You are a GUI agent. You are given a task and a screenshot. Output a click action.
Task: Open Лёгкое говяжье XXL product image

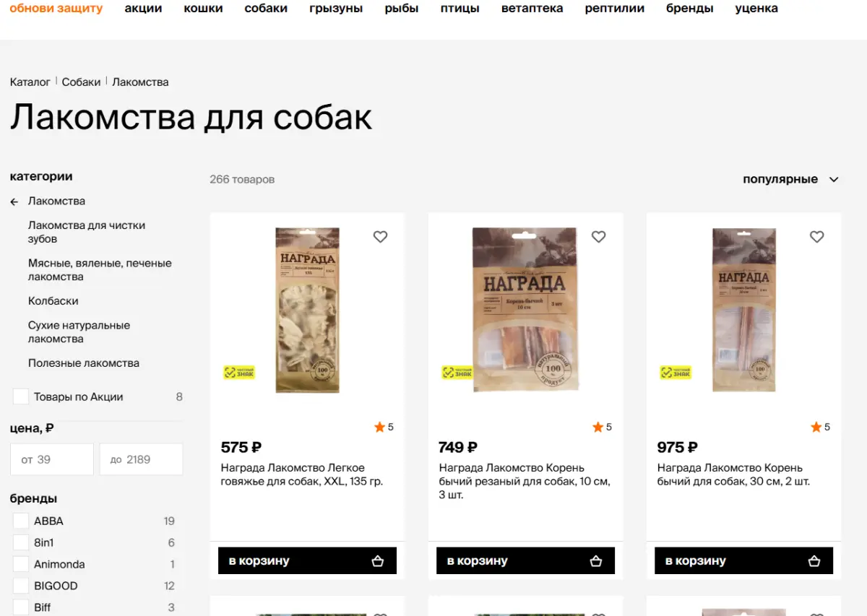click(307, 311)
